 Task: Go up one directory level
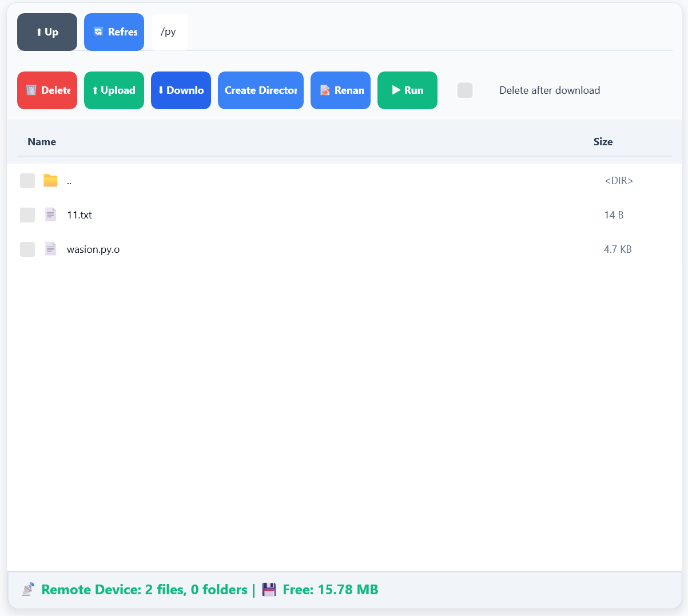[47, 32]
